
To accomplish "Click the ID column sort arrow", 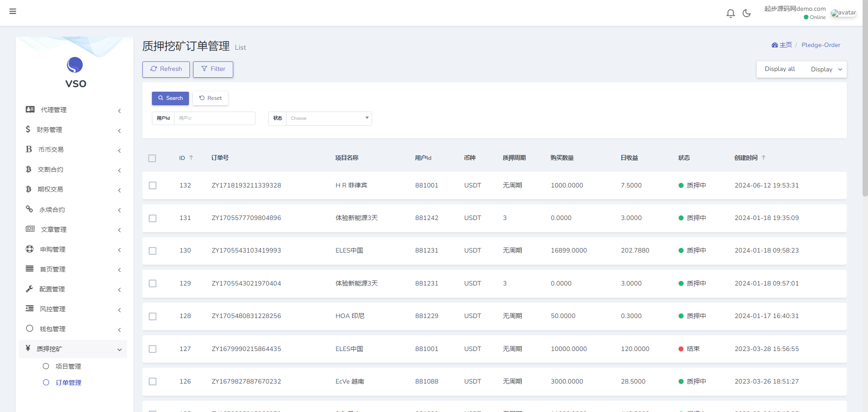I will (191, 158).
